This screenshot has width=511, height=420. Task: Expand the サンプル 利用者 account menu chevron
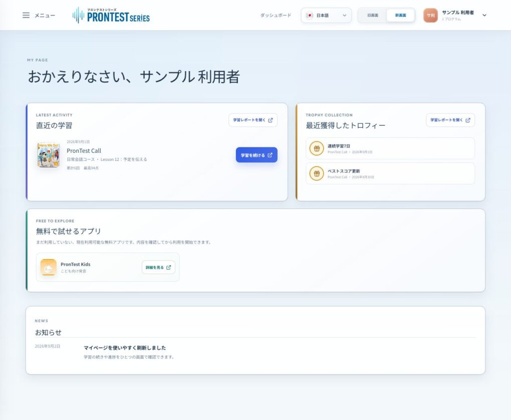pyautogui.click(x=484, y=16)
